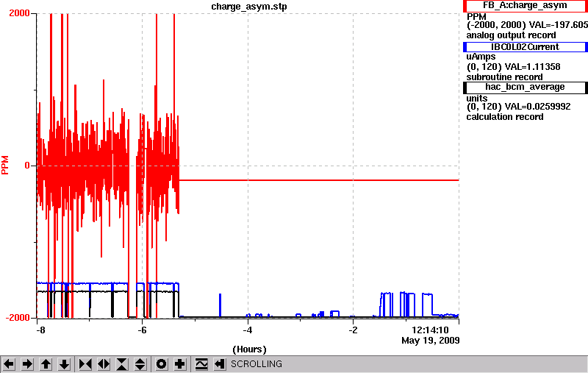Shift the plot down with the down arrow
Image resolution: width=588 pixels, height=373 pixels.
(65, 364)
